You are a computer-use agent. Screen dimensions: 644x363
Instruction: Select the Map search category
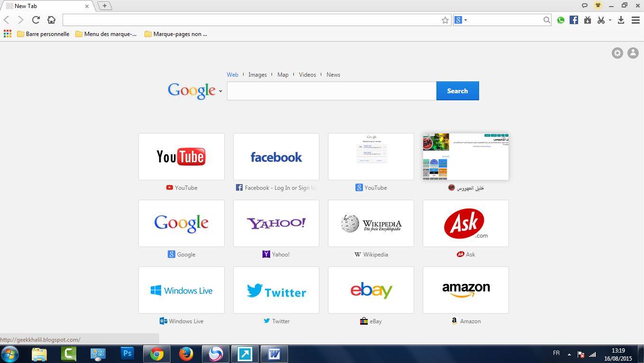coord(283,74)
